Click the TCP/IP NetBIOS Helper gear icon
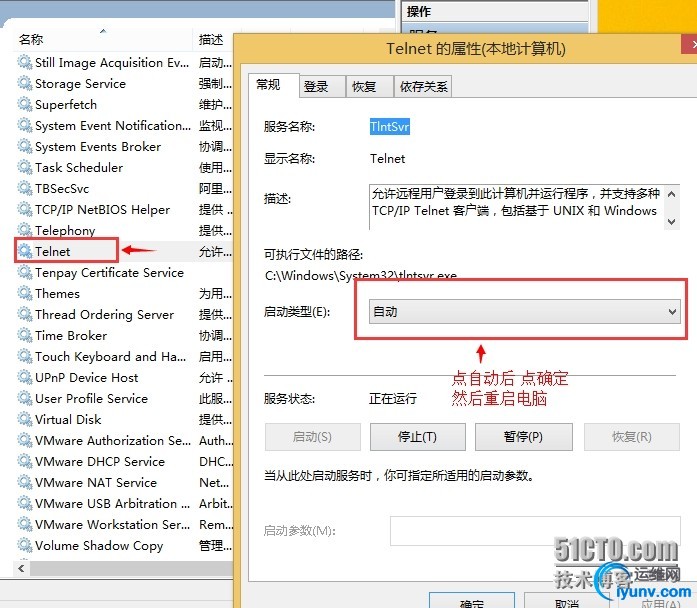This screenshot has width=697, height=608. coord(24,209)
